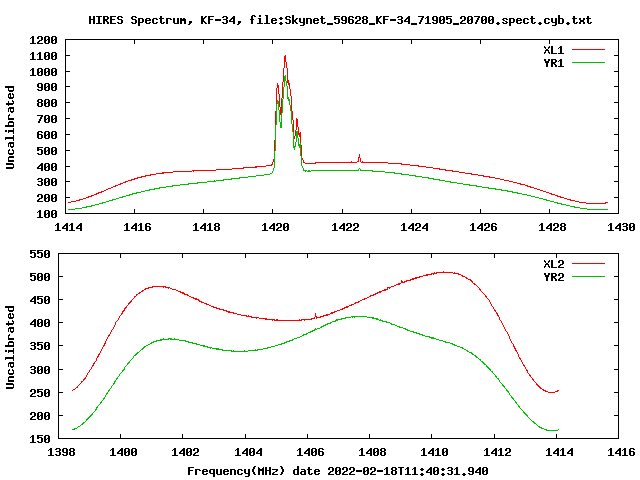This screenshot has width=640, height=480.
Task: Click the 1406 x-axis tick label
Action: point(310,452)
